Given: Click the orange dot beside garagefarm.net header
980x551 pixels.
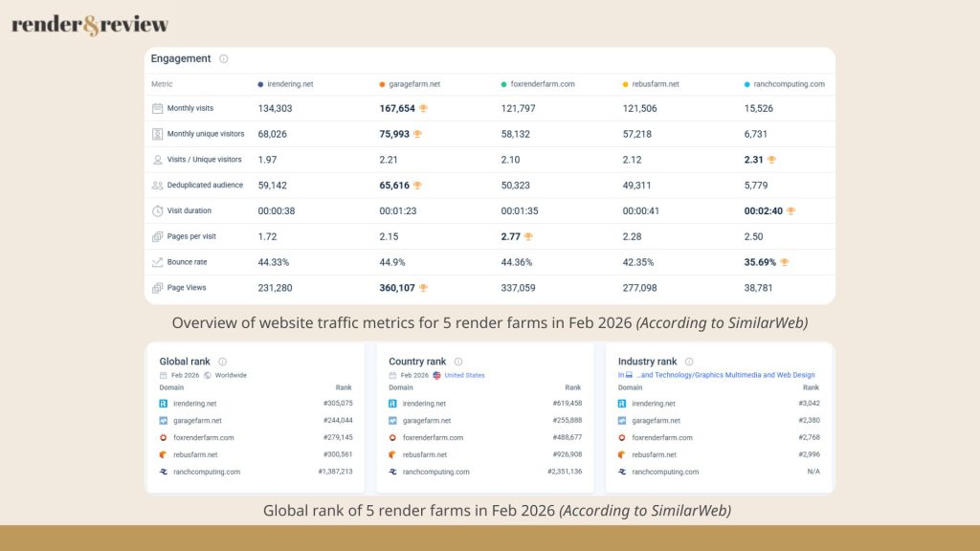Looking at the screenshot, I should 383,84.
